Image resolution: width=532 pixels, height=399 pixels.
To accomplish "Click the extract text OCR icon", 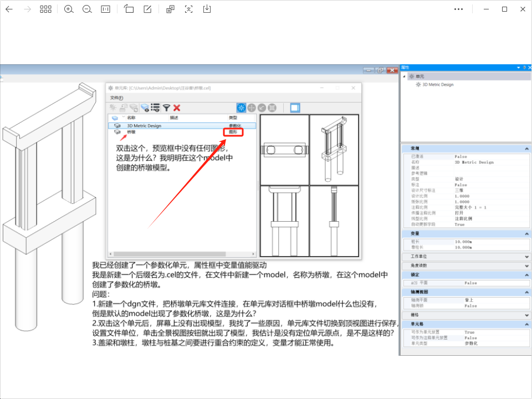I will [188, 9].
